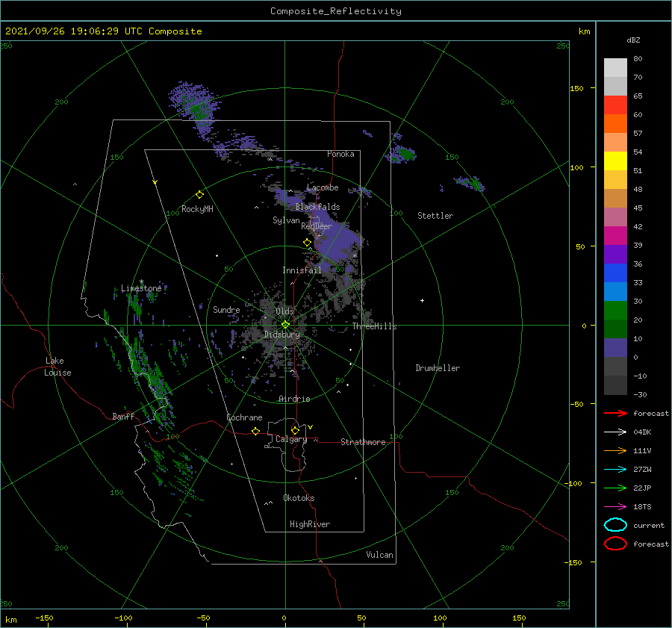Click the dBZ legend heading
Screen dimensions: 672x628
click(633, 40)
